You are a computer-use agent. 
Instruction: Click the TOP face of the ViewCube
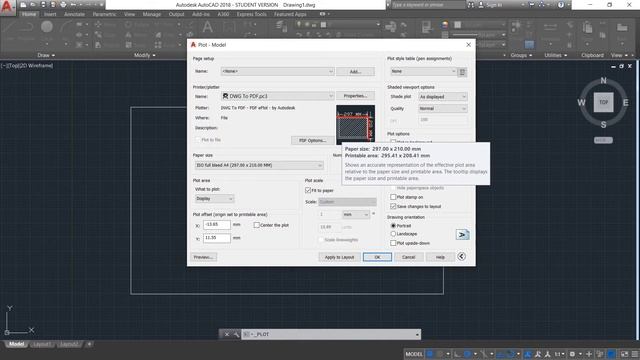point(603,102)
